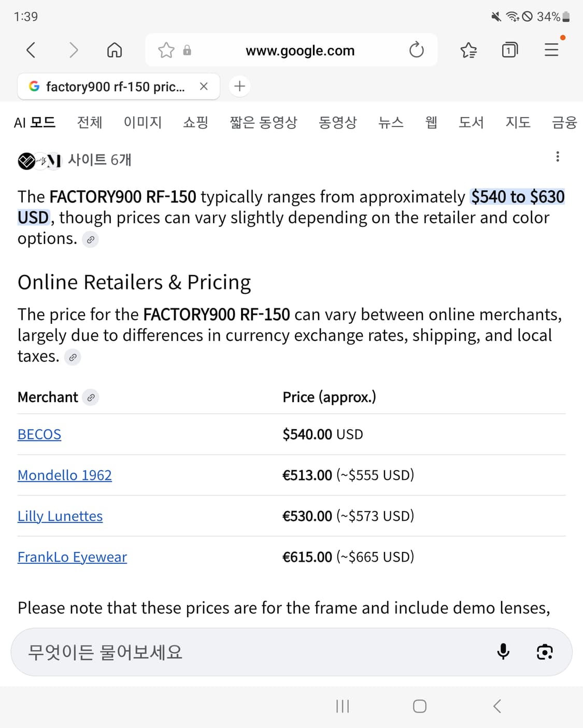Open the citation link after the price summary
Screen dimensions: 583x728
(91, 239)
